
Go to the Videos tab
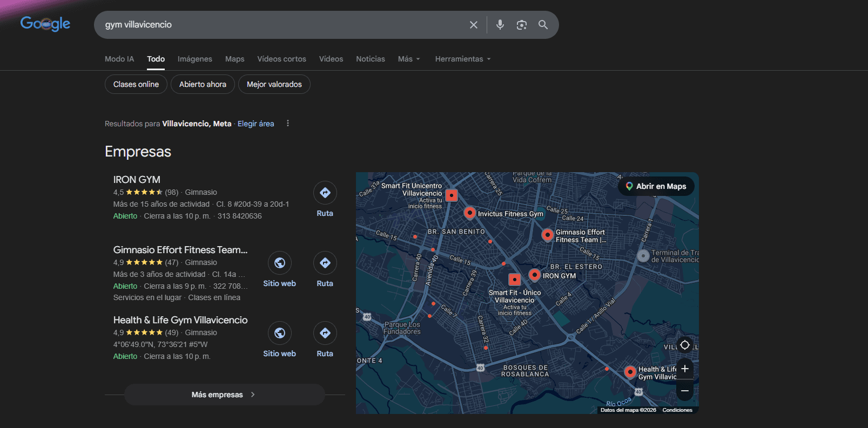tap(331, 59)
